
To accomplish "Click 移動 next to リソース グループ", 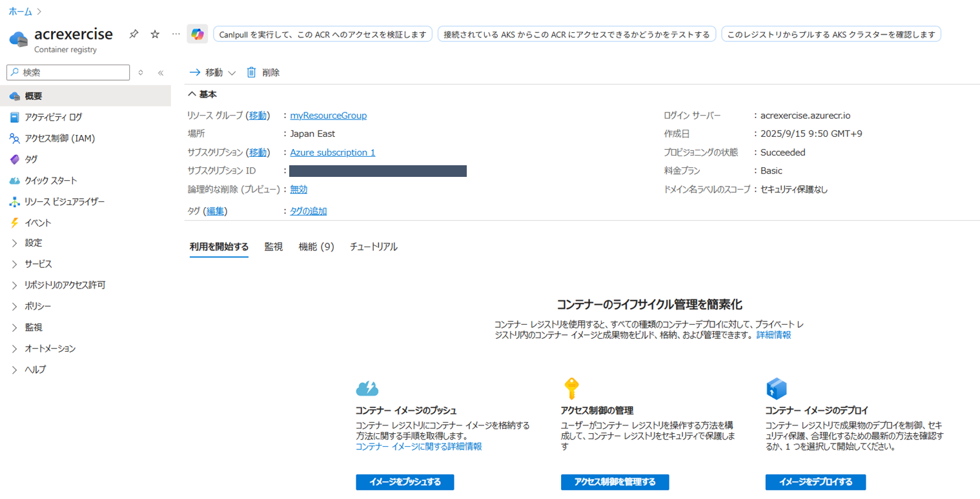I will (258, 116).
